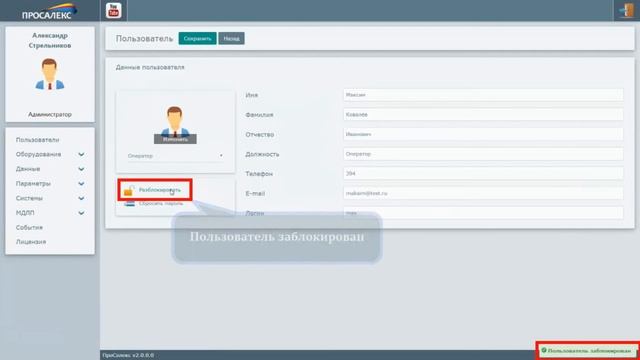
Task: Open the Системы menu item
Action: pos(29,198)
